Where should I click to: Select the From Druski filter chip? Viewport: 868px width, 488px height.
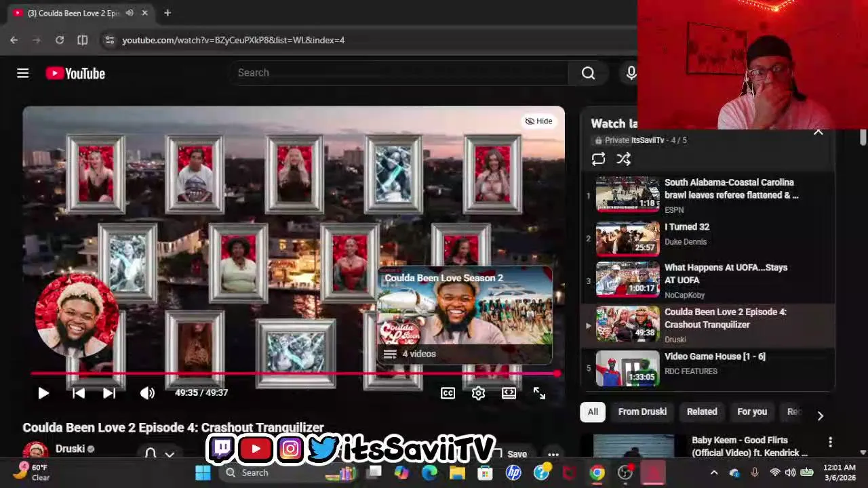pos(642,411)
